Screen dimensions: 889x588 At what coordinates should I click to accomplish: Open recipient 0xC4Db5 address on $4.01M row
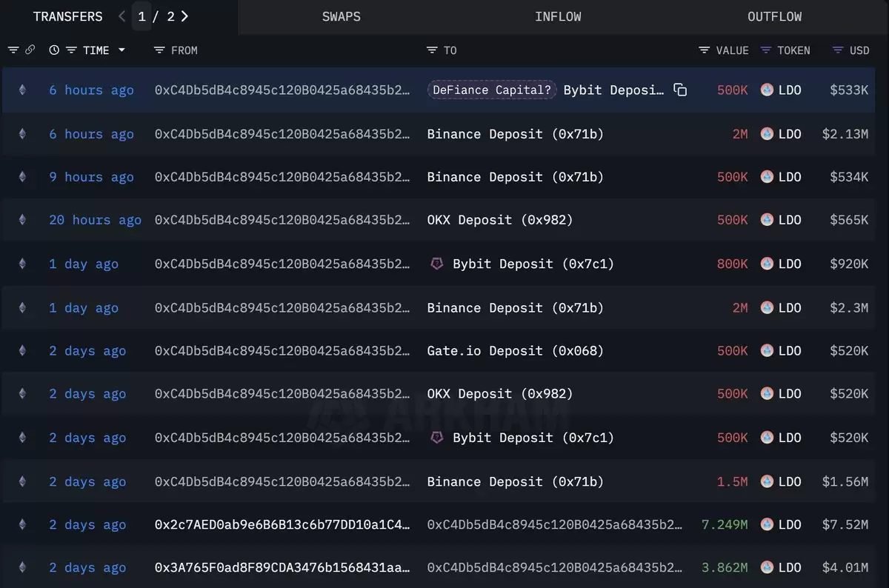coord(555,567)
